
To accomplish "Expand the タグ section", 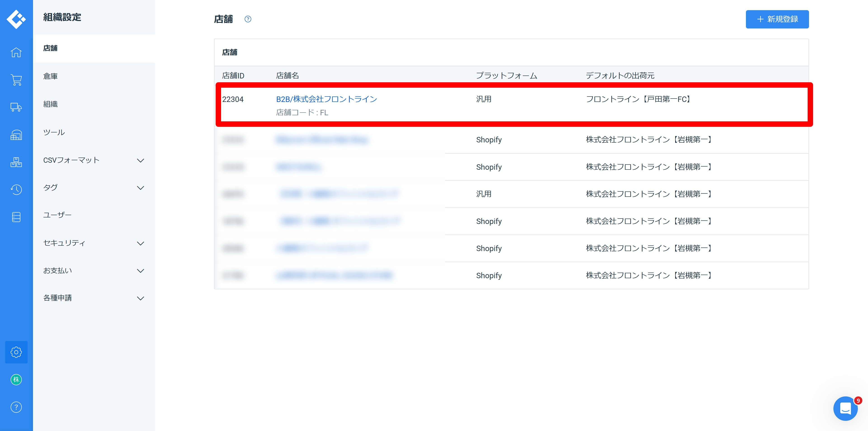I will point(94,188).
